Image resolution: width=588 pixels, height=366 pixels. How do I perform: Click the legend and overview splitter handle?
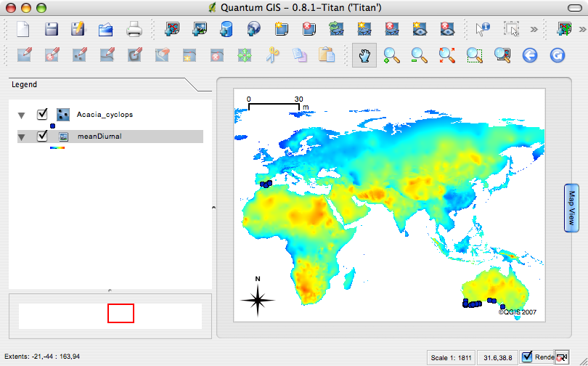[110, 290]
